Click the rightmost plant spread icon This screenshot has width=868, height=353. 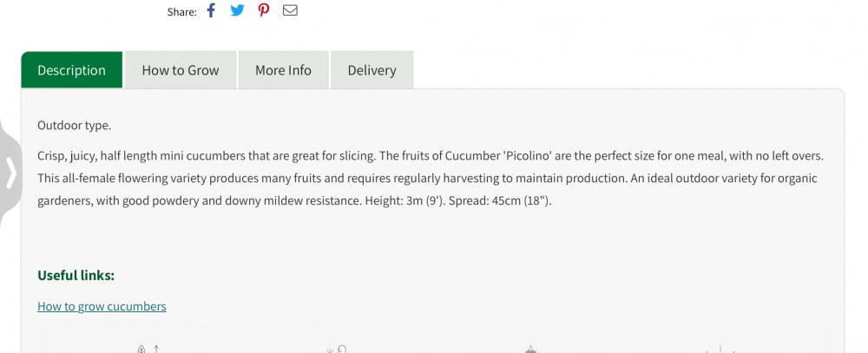720,349
